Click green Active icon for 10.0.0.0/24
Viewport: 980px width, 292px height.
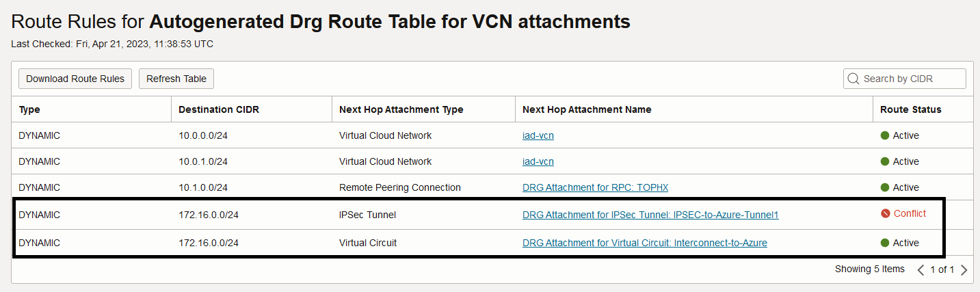(x=885, y=135)
